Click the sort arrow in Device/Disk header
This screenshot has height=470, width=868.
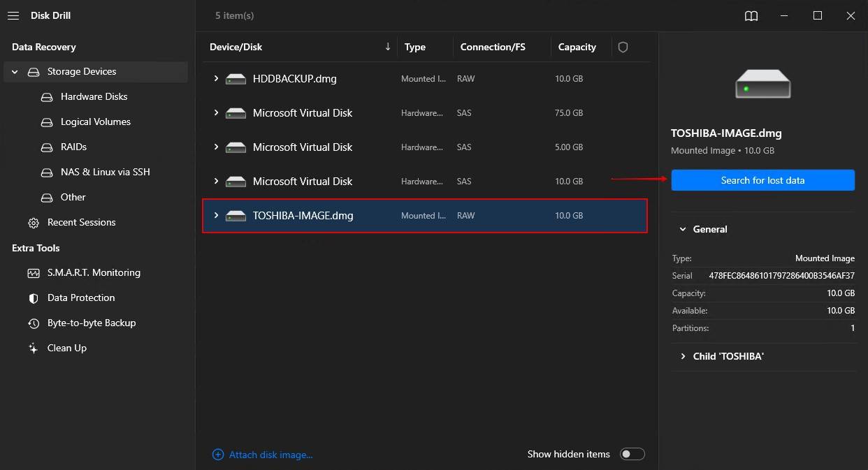point(388,47)
